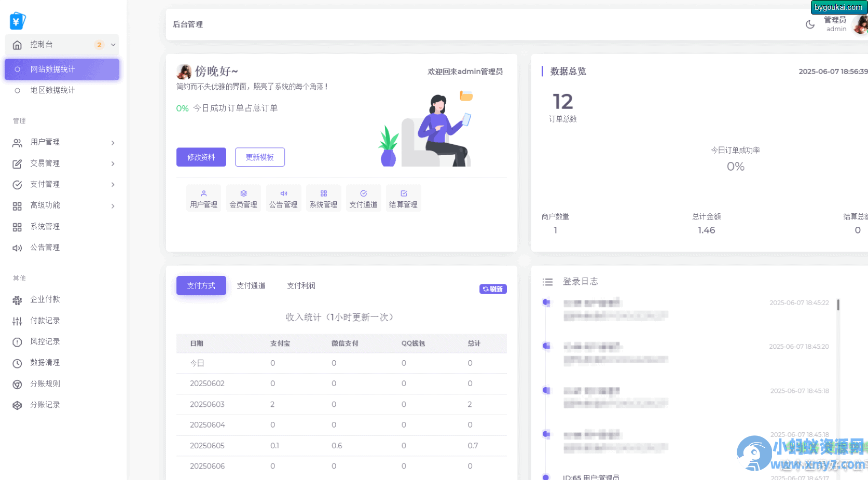Click the home icon beside 控制台

tap(17, 45)
